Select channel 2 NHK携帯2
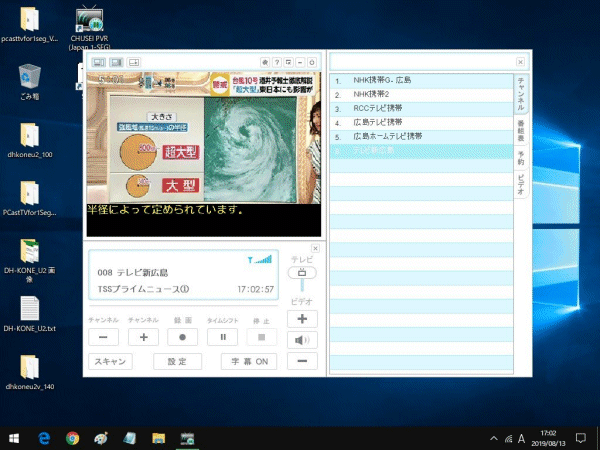The height and width of the screenshot is (450, 600). click(x=421, y=95)
